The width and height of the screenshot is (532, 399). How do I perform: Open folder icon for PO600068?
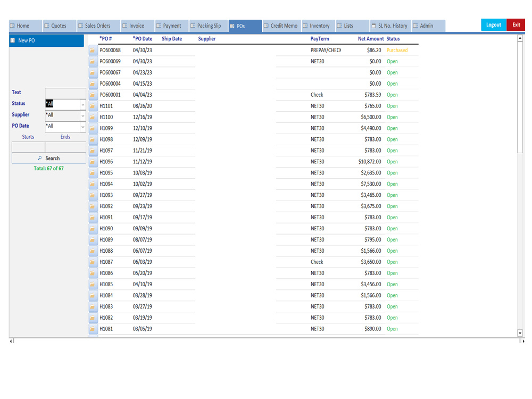pos(93,50)
